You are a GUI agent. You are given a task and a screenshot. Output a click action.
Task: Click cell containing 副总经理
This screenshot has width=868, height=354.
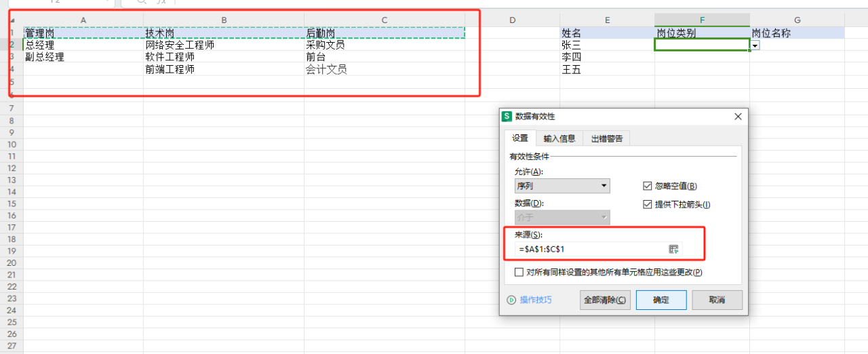pyautogui.click(x=83, y=57)
